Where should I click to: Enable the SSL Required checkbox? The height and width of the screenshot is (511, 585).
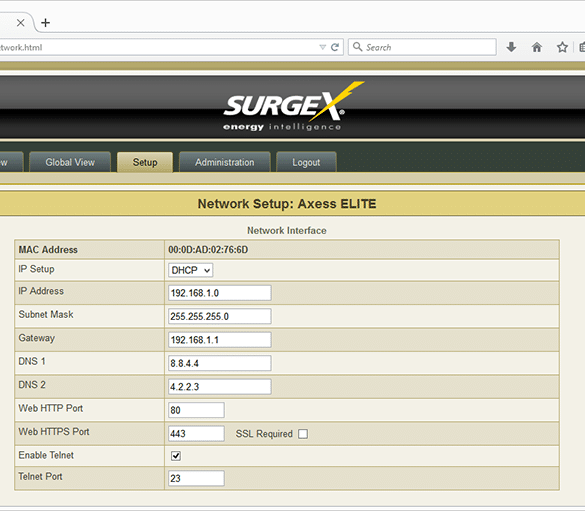click(303, 434)
